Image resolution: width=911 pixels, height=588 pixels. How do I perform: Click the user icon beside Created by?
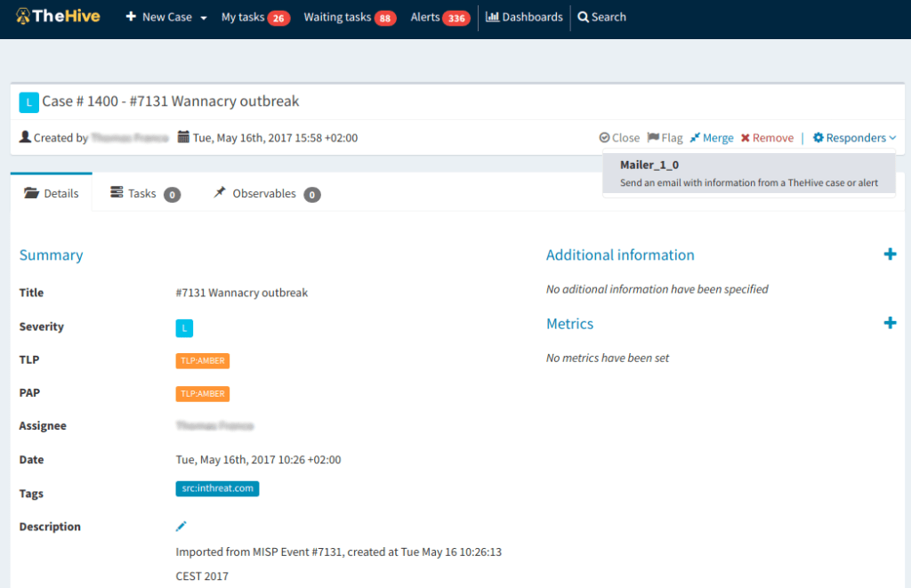coord(24,137)
